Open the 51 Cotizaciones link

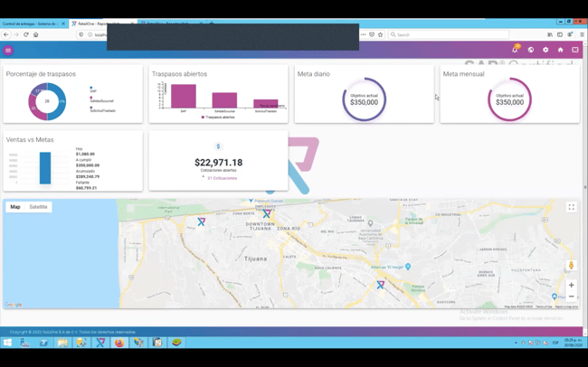pyautogui.click(x=221, y=178)
